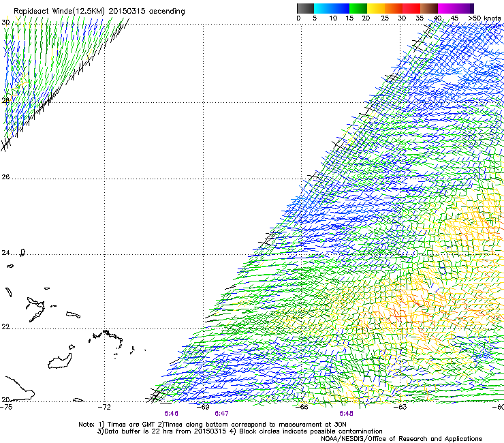Click the green 15-20 knots legend swatch

click(358, 8)
